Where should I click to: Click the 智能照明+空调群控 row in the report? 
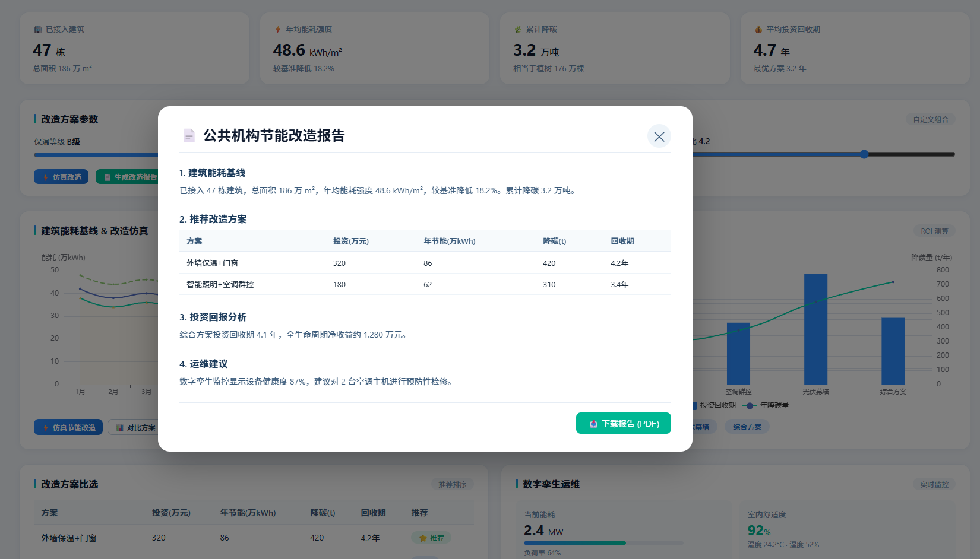click(425, 284)
